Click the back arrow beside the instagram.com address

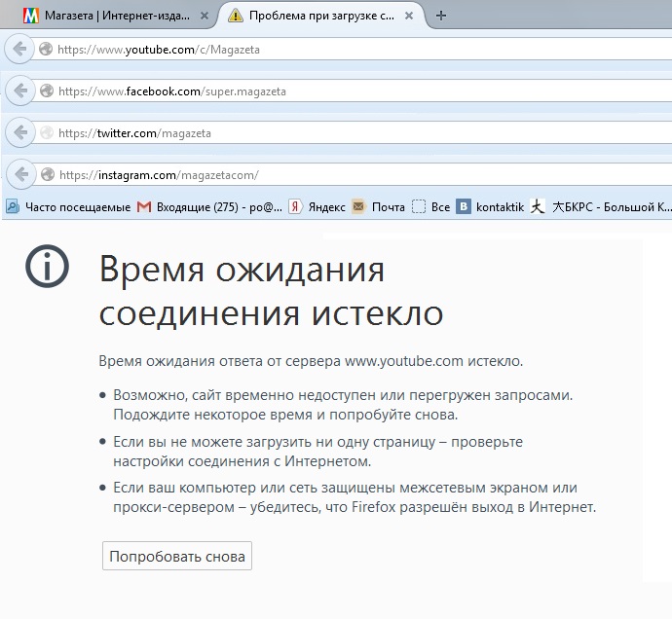[21, 174]
